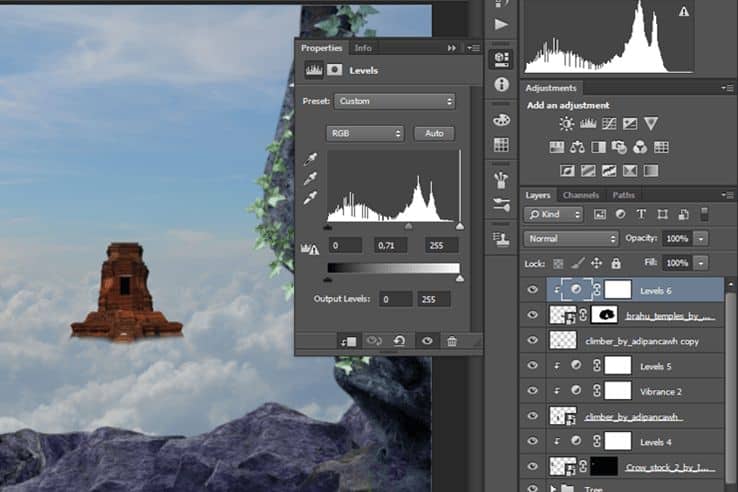
Task: Select the white point eyedropper
Action: click(310, 198)
